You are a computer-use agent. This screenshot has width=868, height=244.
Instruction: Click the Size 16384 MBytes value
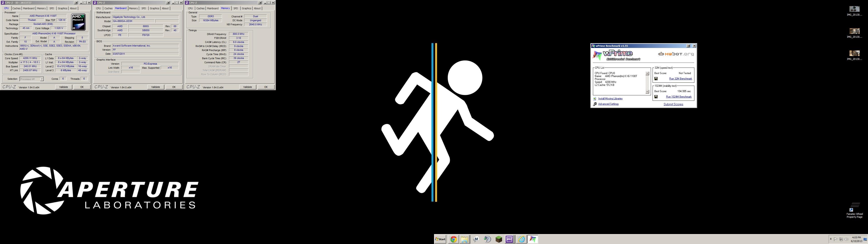210,21
